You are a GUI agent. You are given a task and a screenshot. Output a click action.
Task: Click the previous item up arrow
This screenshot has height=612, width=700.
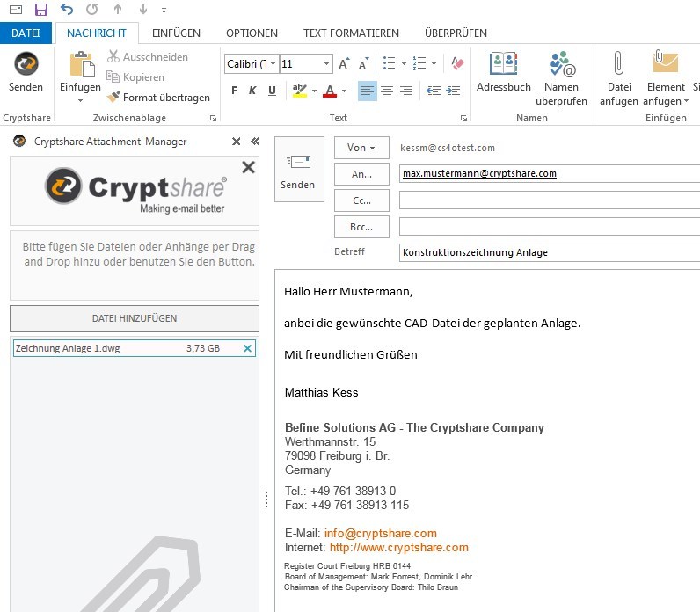(118, 10)
